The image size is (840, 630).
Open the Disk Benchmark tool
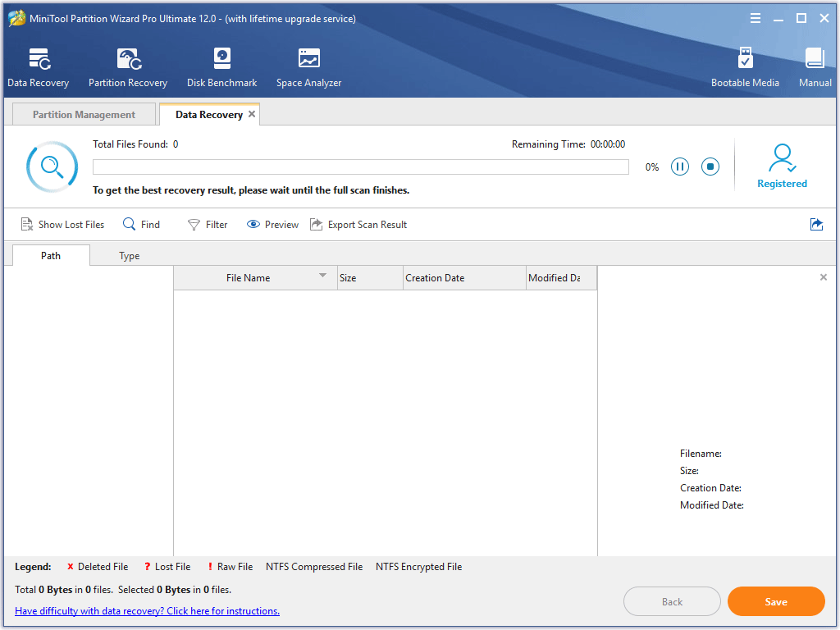[221, 67]
